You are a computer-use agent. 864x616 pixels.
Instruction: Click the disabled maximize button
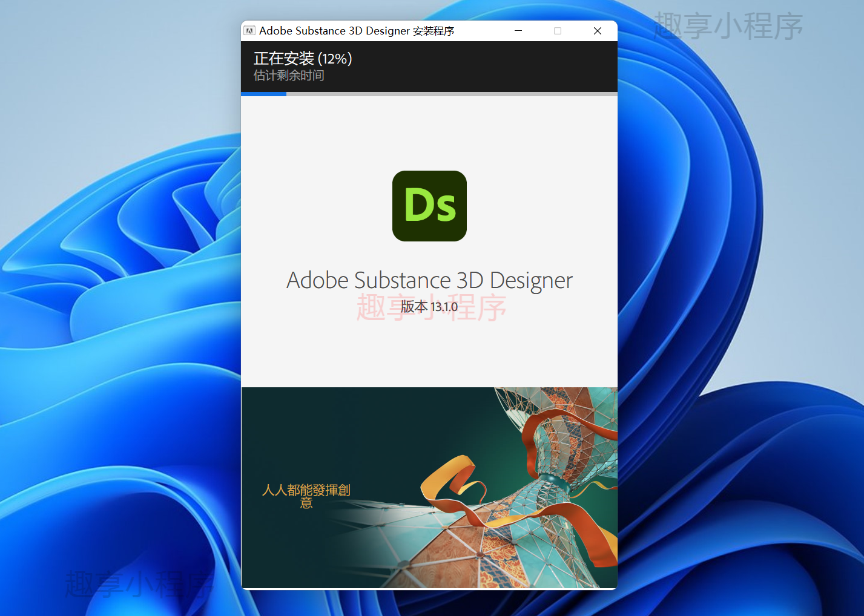558,31
